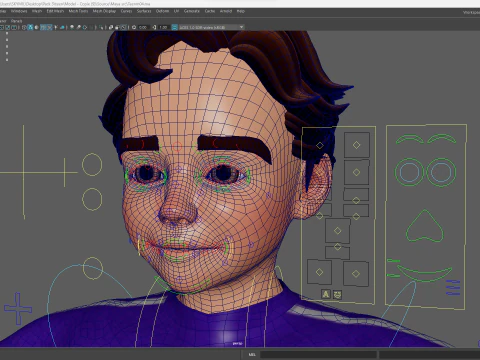480x360 pixels.
Task: Toggle textured display icon
Action: point(49,27)
